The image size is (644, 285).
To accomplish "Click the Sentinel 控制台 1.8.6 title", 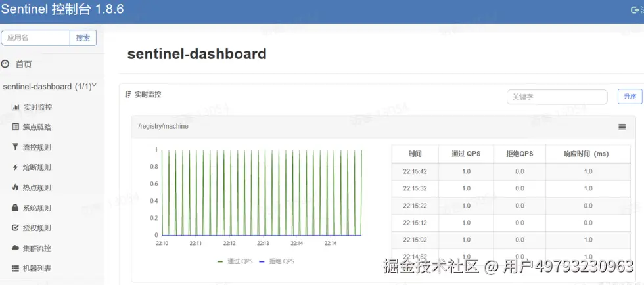I will pos(62,9).
